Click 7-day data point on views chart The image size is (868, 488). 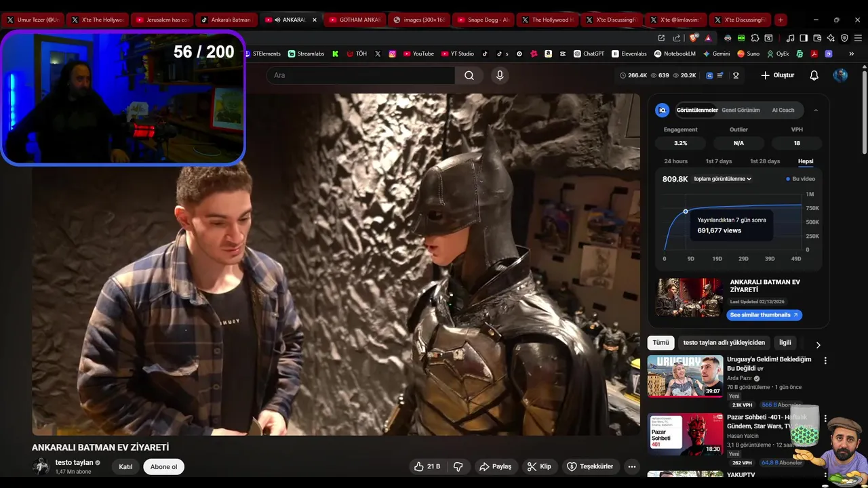[686, 211]
